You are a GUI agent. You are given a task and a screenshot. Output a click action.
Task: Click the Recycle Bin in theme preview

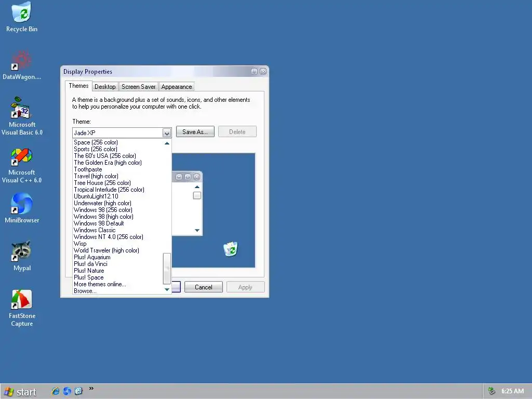pyautogui.click(x=231, y=249)
